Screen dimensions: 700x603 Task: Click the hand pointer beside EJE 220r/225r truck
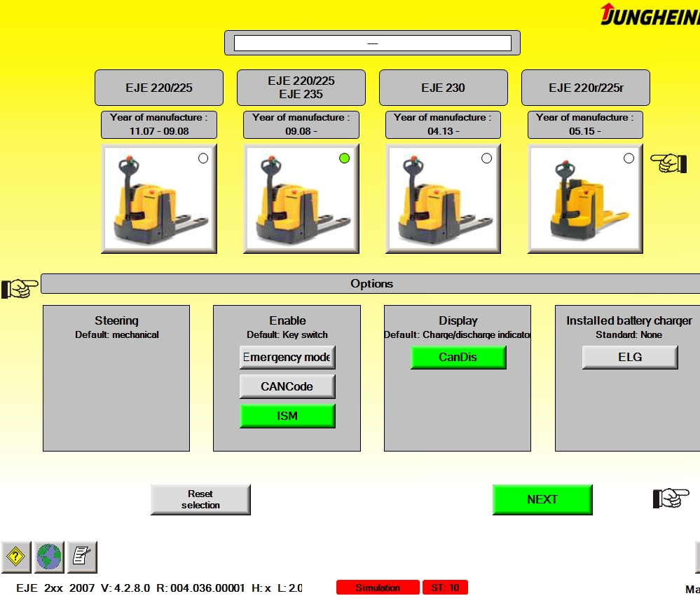tap(667, 163)
